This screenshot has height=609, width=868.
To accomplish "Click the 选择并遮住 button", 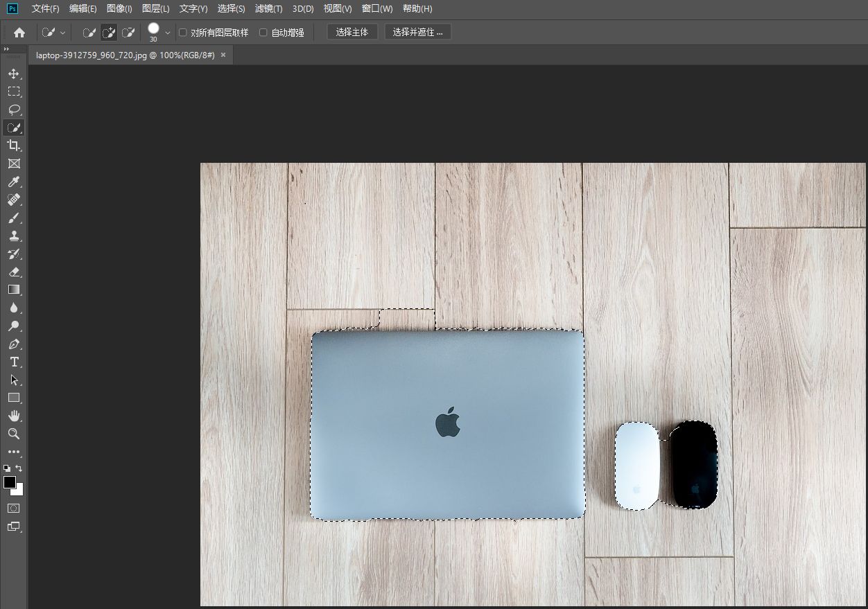I will click(x=418, y=32).
